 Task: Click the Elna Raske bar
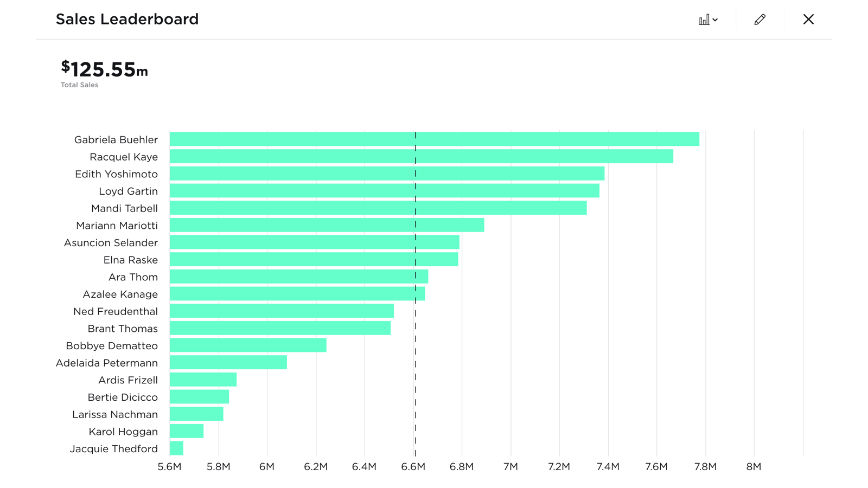pos(314,260)
